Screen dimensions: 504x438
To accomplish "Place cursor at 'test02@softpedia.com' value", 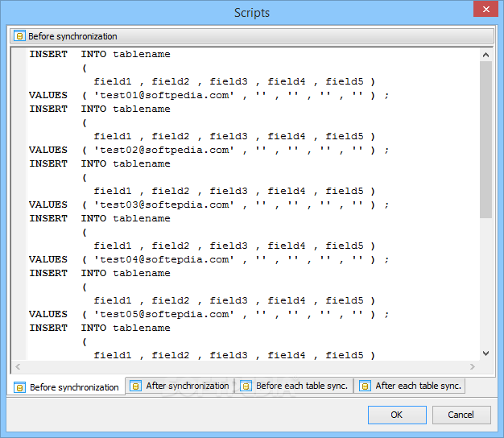I will (x=164, y=150).
